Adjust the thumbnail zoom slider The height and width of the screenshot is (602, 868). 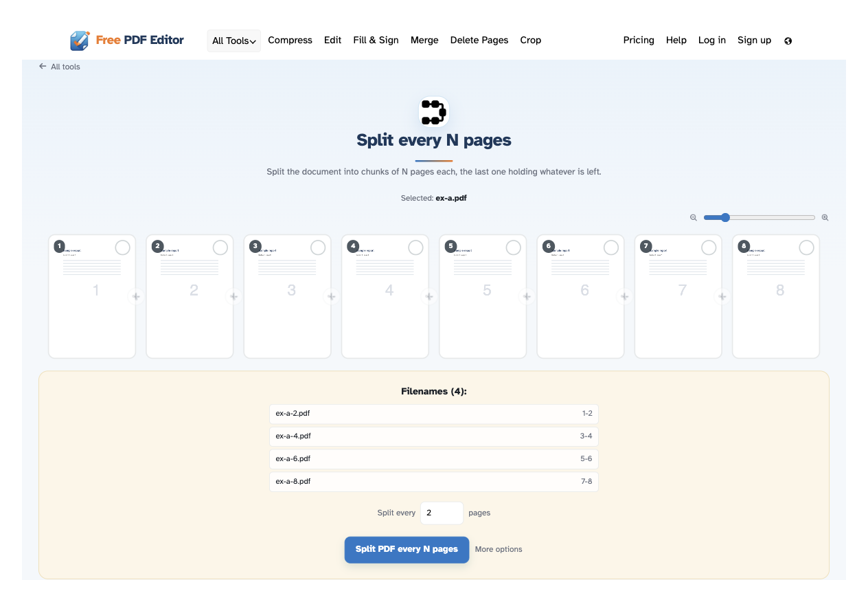(x=759, y=218)
